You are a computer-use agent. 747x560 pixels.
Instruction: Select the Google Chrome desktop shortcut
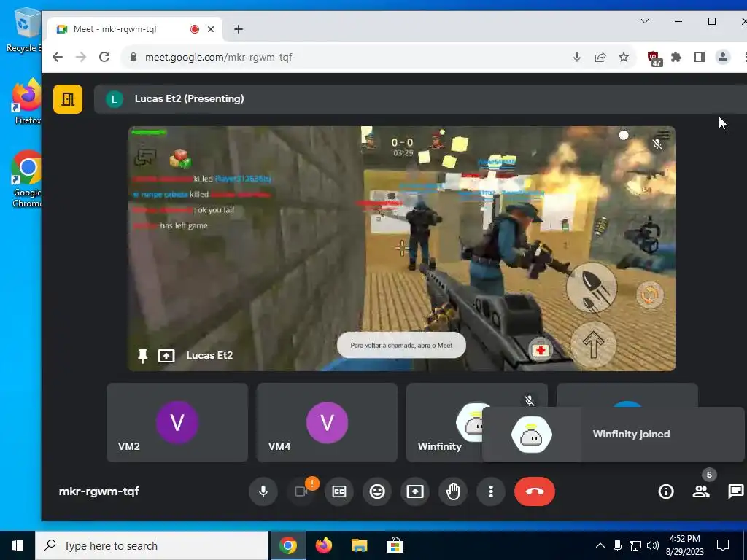click(27, 179)
